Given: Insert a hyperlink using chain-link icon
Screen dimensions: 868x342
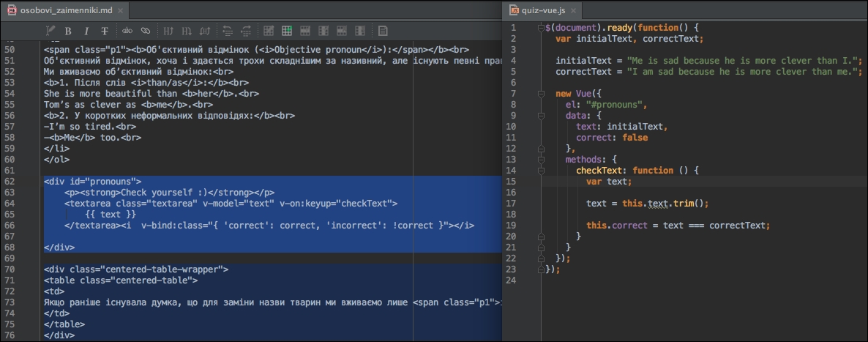Looking at the screenshot, I should [146, 31].
